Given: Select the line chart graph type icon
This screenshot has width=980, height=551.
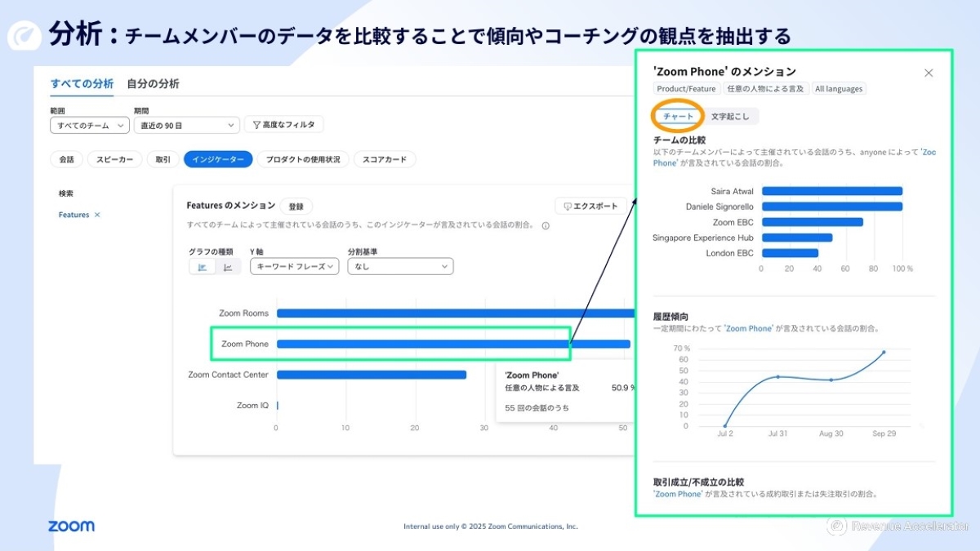Looking at the screenshot, I should 228,267.
